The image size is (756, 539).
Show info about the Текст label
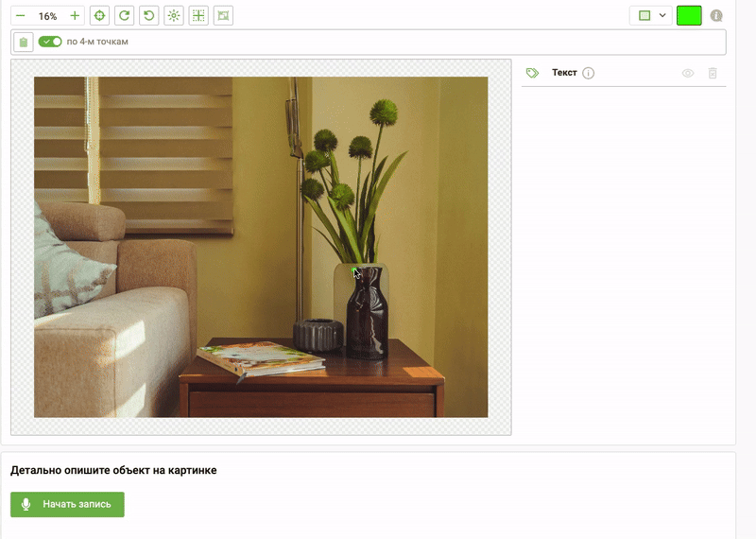point(588,73)
